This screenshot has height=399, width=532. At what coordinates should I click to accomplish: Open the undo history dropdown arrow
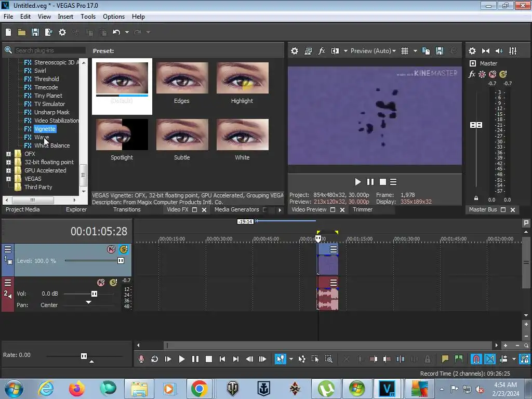pos(127,32)
